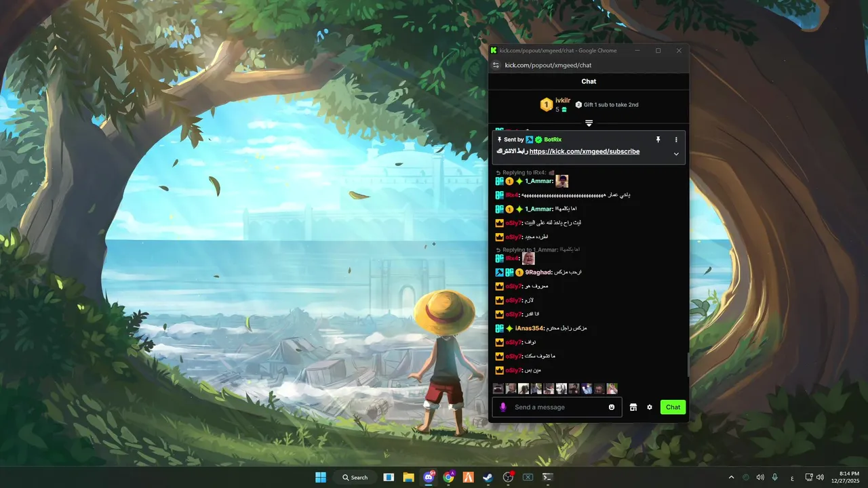Image resolution: width=868 pixels, height=488 pixels.
Task: Click 9Raghad username in chat
Action: coord(538,272)
